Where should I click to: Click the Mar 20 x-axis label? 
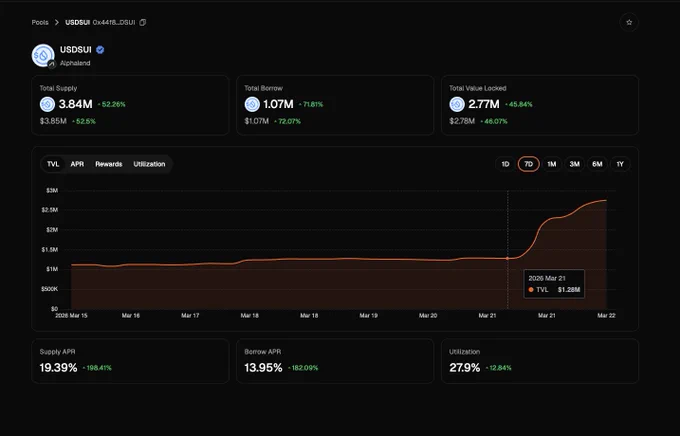click(428, 315)
